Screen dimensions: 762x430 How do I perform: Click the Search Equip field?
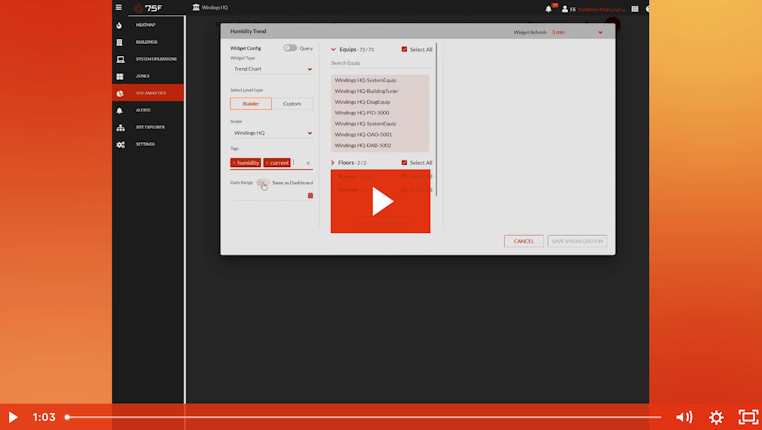click(x=381, y=63)
